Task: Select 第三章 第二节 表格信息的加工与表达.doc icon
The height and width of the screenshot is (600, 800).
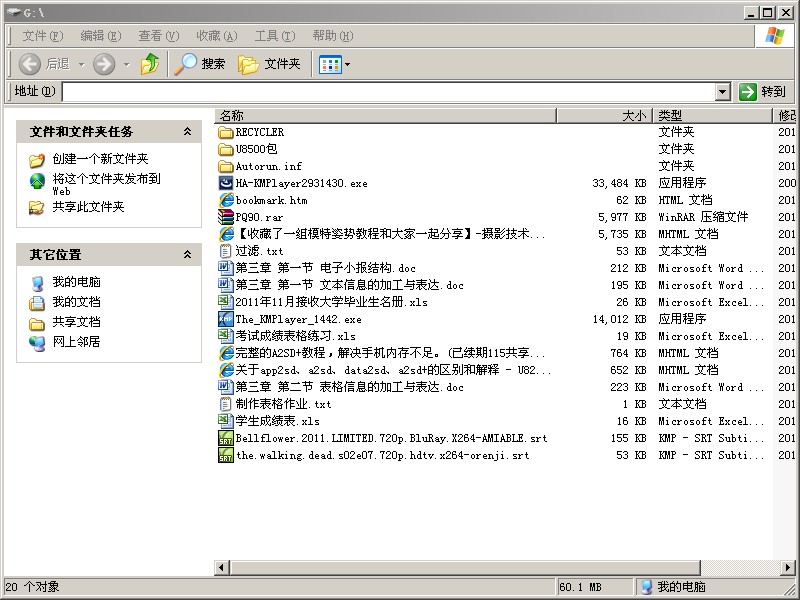Action: [226, 387]
